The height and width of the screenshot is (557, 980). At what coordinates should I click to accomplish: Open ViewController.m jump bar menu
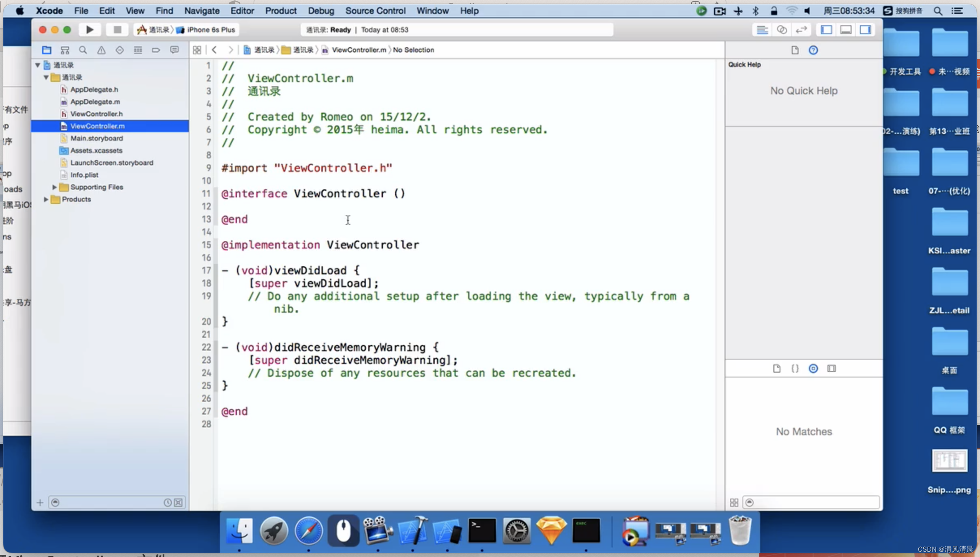click(354, 50)
